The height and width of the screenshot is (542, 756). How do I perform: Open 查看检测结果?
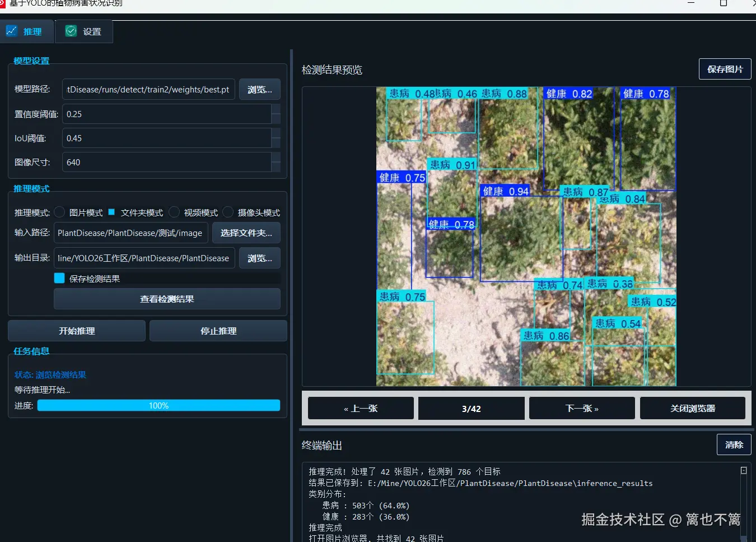pyautogui.click(x=166, y=299)
